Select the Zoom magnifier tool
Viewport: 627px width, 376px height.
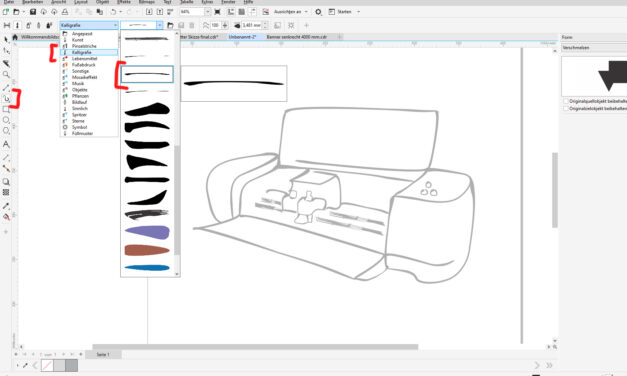click(x=6, y=74)
